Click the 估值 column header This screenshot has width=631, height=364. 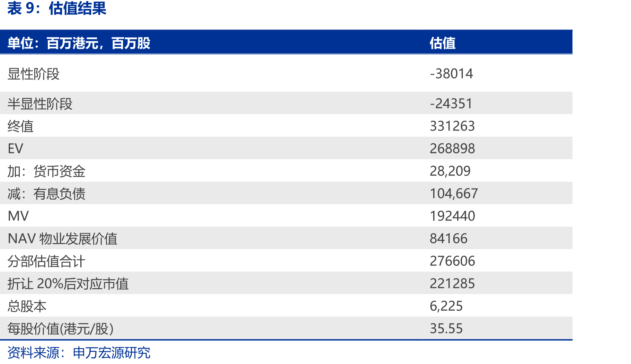tap(443, 43)
